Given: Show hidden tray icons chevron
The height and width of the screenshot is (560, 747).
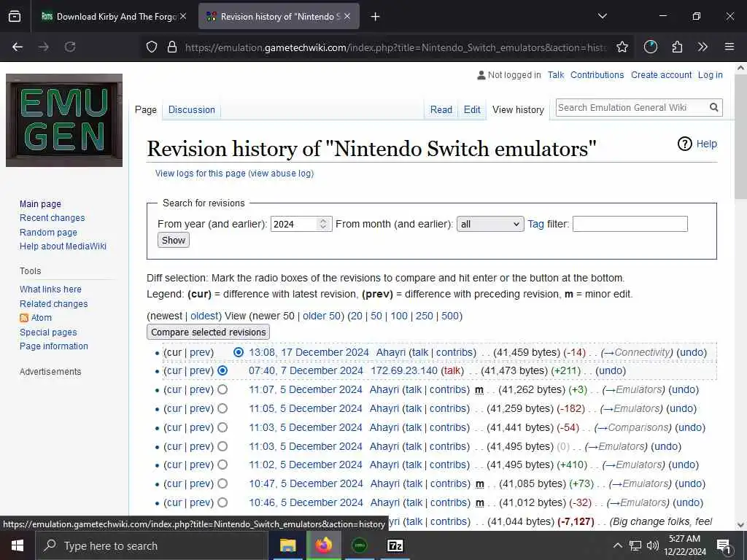Looking at the screenshot, I should [x=617, y=545].
